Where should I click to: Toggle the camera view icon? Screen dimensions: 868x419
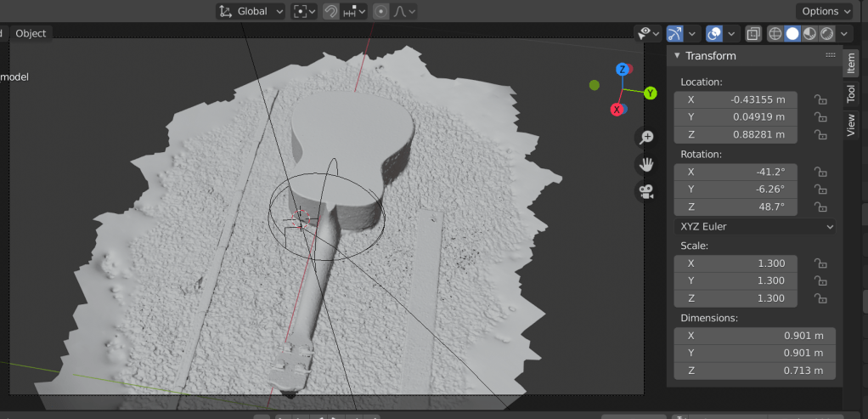(x=646, y=191)
